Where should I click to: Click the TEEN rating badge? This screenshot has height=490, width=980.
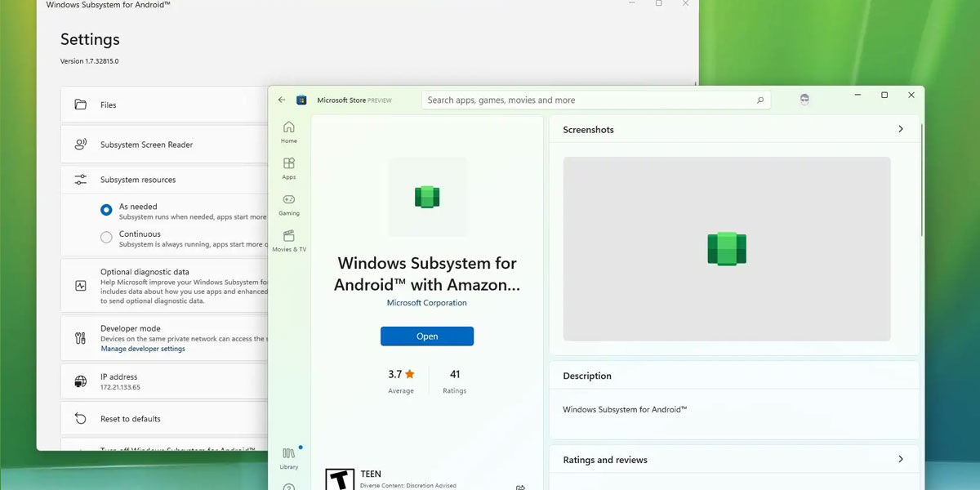(340, 479)
